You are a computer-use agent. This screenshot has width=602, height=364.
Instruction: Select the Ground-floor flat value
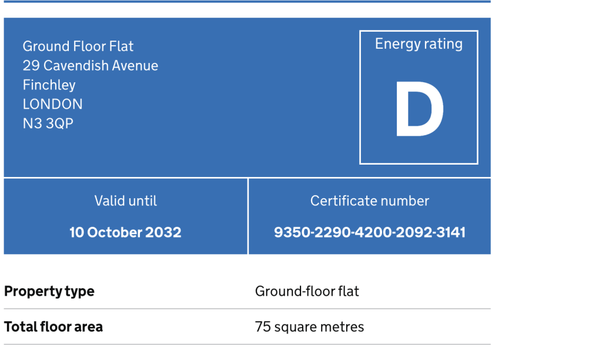(x=307, y=292)
